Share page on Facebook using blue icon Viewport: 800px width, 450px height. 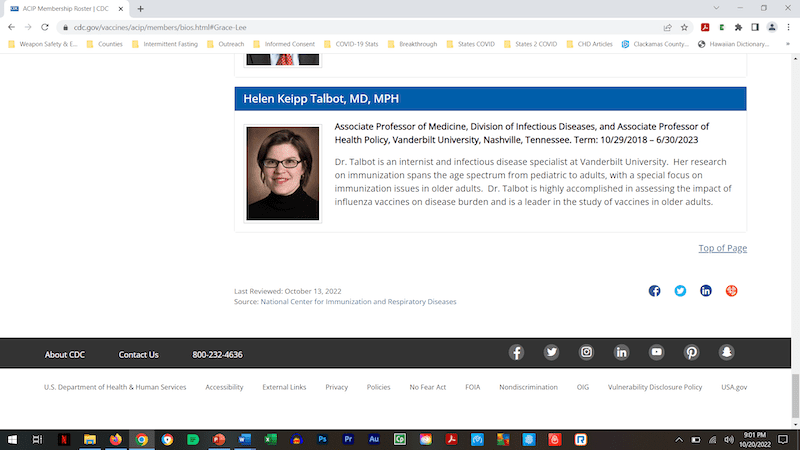[654, 291]
